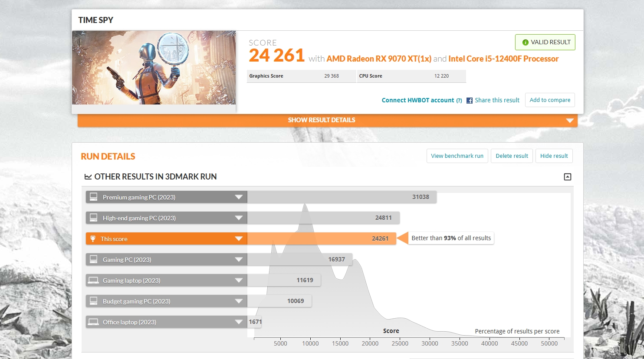Click the Time Spy benchmark thumbnail image
The width and height of the screenshot is (644, 359).
pyautogui.click(x=154, y=68)
